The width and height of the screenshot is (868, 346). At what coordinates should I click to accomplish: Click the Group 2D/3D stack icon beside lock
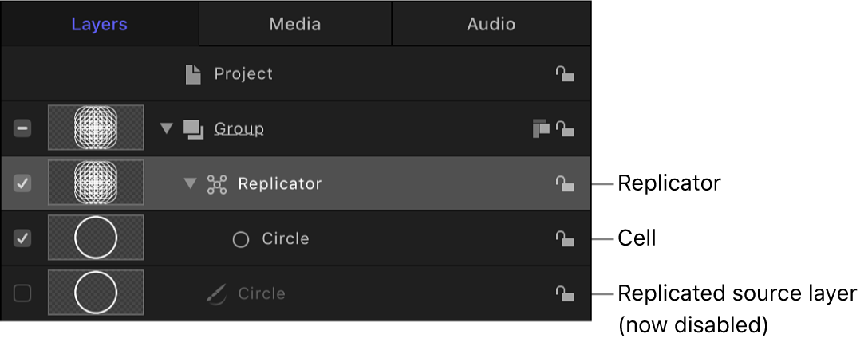pyautogui.click(x=541, y=128)
